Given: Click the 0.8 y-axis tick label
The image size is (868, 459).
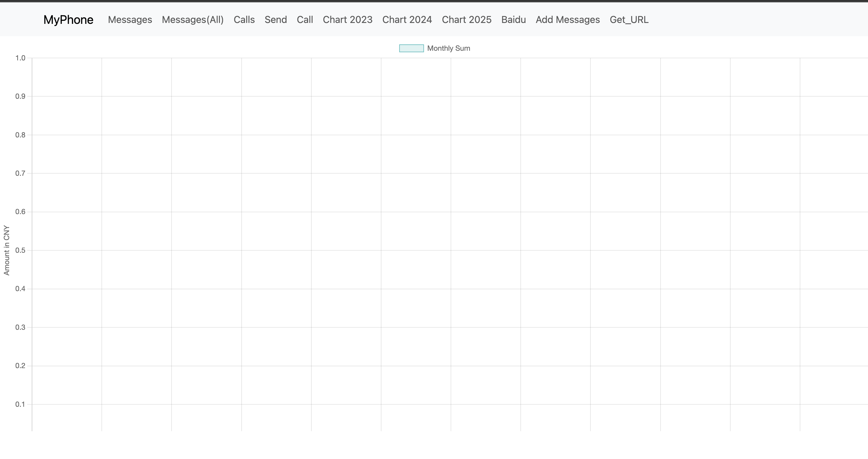Looking at the screenshot, I should pos(20,135).
